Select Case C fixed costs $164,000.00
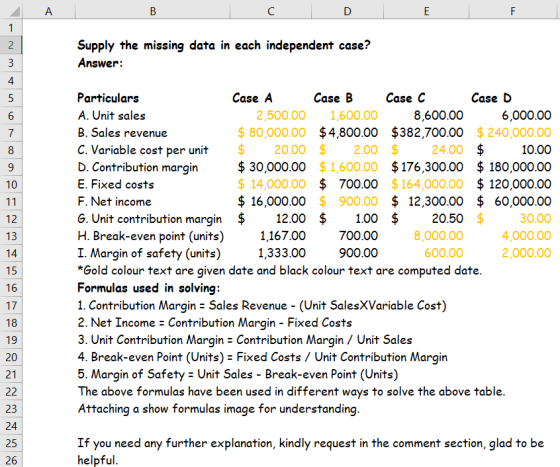This screenshot has width=560, height=467. click(x=427, y=184)
